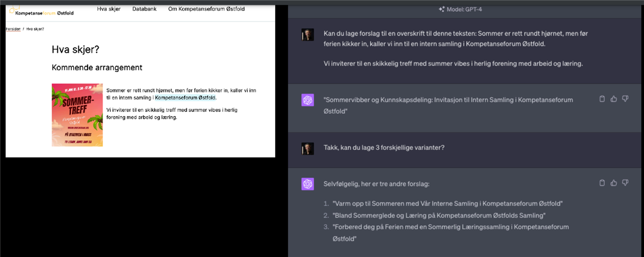Copy the "Sommervibber og Kunnskapsdeling" response
Screen dimensions: 644x257
pyautogui.click(x=602, y=99)
